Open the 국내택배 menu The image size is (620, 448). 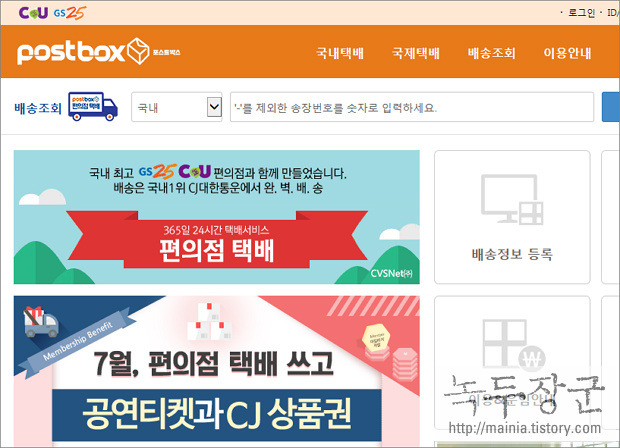pyautogui.click(x=340, y=53)
